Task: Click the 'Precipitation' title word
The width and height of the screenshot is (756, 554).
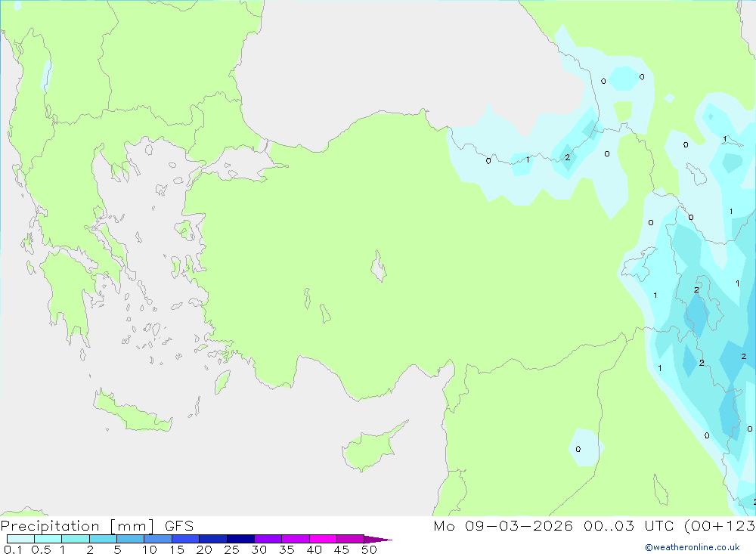Action: (50, 525)
